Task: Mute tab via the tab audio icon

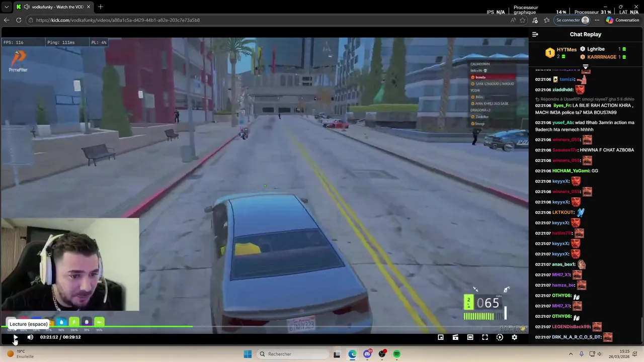Action: pos(26,7)
